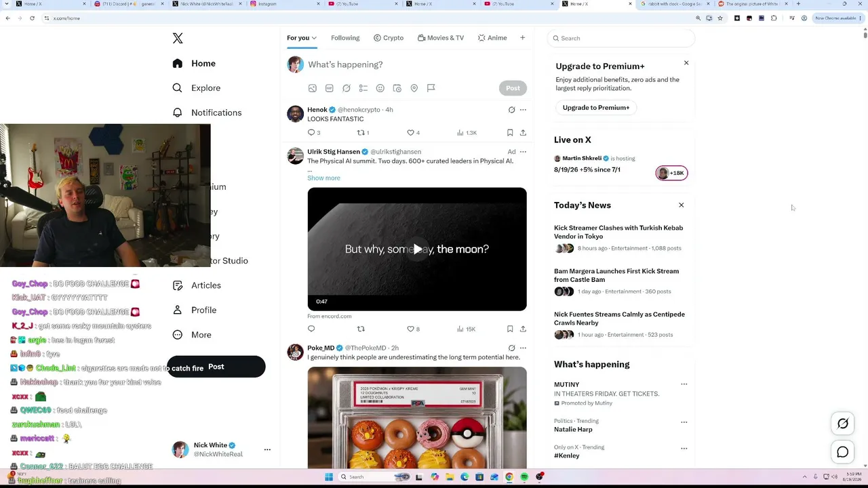The image size is (868, 488).
Task: Switch to the Crypto tab
Action: click(x=389, y=38)
